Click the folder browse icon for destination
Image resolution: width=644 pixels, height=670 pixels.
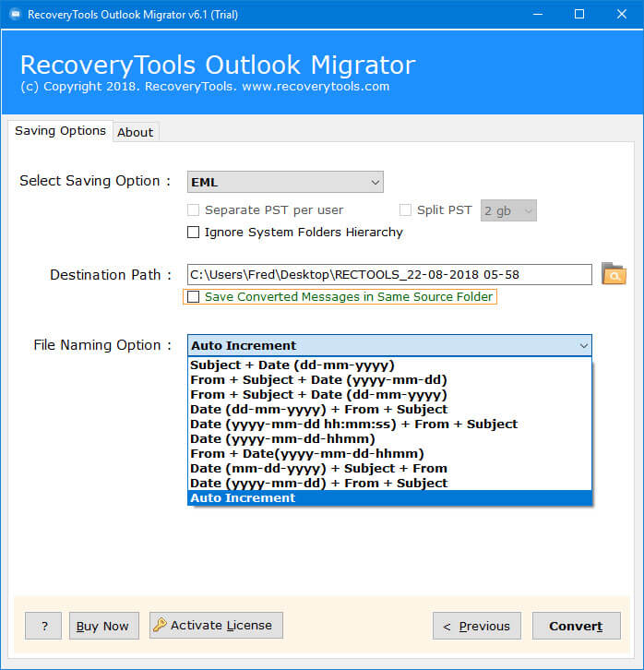click(x=614, y=274)
